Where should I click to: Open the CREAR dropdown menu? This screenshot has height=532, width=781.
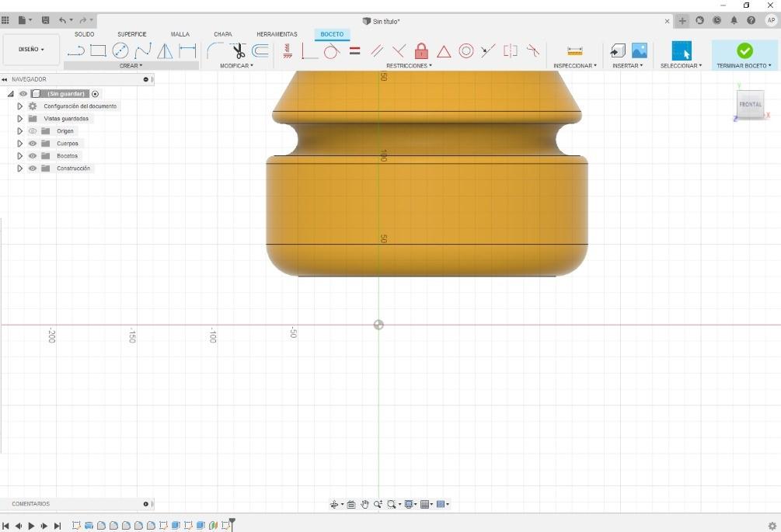(x=131, y=66)
